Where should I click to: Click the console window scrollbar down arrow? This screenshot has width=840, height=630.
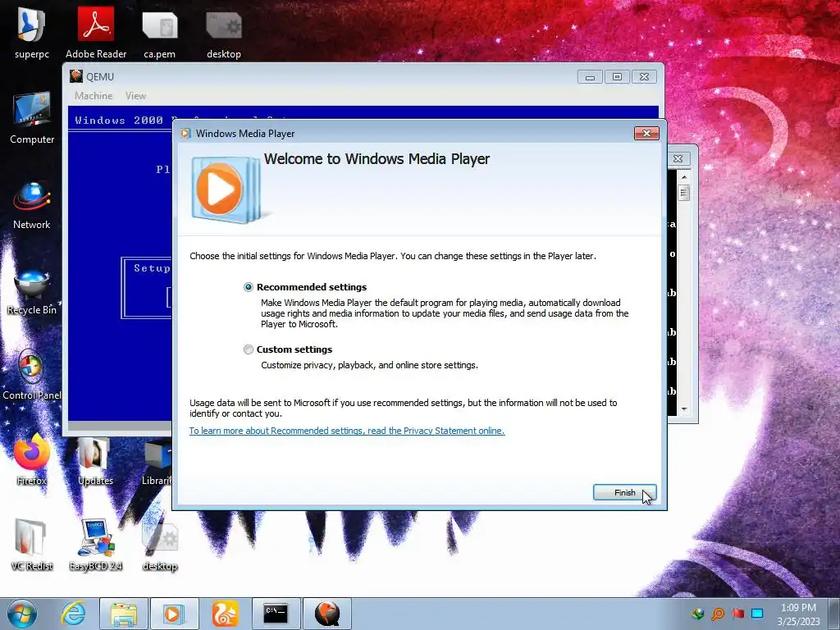683,409
